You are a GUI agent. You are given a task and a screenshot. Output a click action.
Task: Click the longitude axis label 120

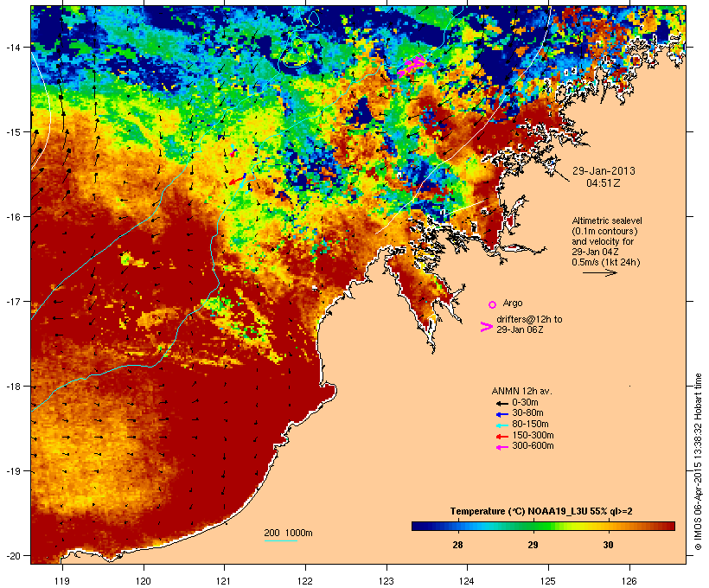pos(144,581)
